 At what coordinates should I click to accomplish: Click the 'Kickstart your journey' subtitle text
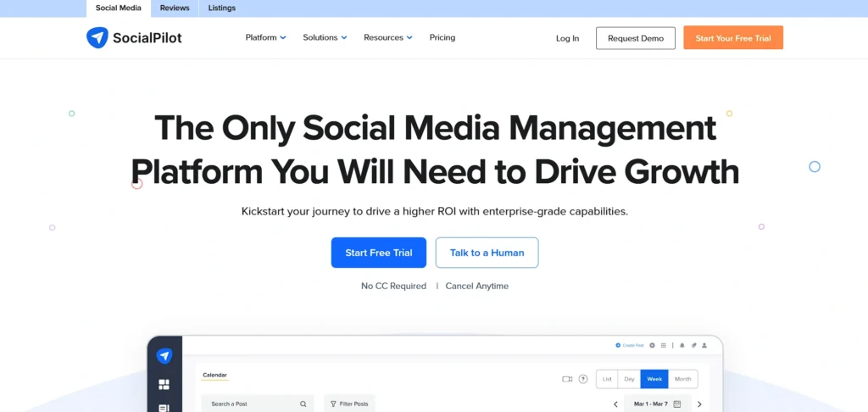tap(435, 212)
